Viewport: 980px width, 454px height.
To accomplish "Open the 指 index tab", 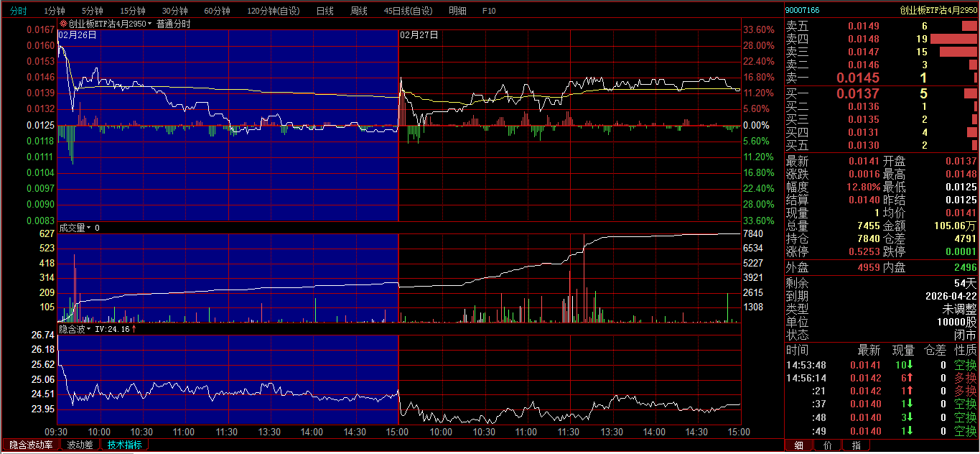I will (857, 445).
